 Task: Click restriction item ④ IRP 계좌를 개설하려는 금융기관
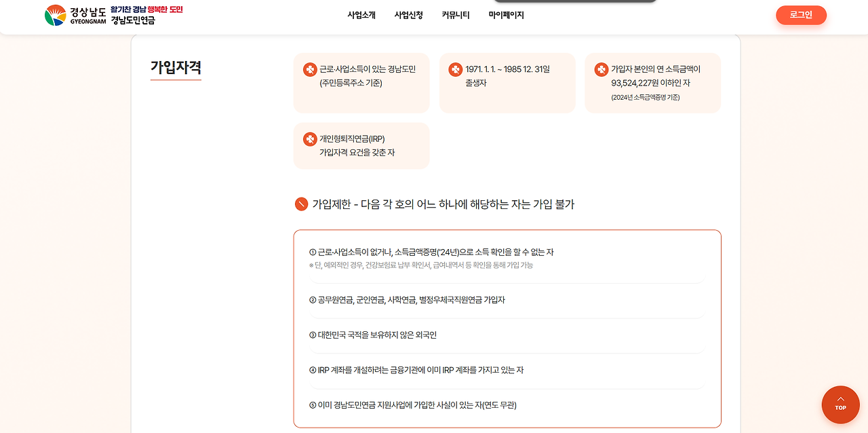pyautogui.click(x=416, y=371)
